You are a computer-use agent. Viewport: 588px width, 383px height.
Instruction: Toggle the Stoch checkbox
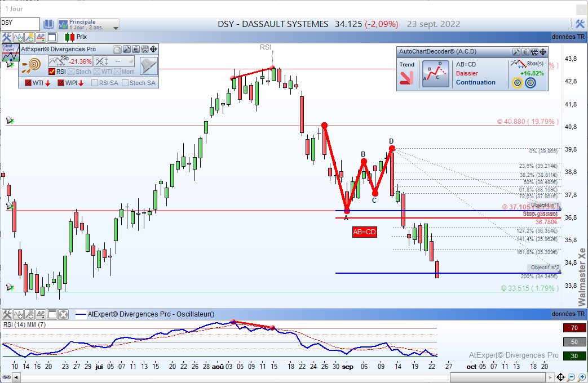tap(71, 72)
